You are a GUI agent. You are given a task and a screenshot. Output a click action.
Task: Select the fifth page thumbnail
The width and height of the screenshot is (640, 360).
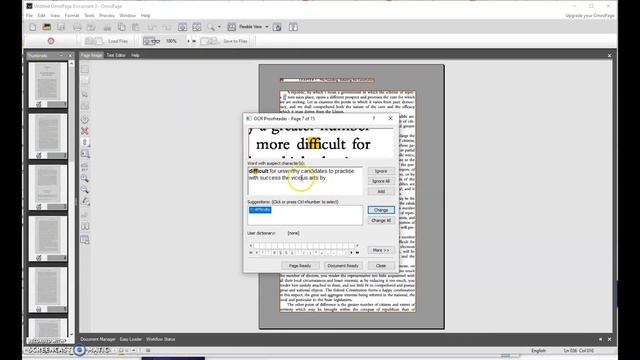pyautogui.click(x=48, y=289)
